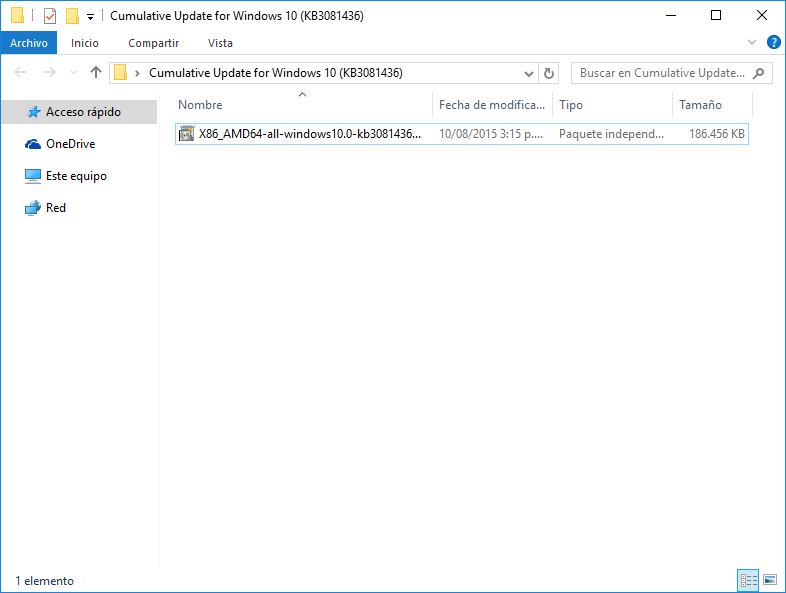Switch to large icons view in status bar
Image resolution: width=786 pixels, height=593 pixels.
(x=770, y=580)
